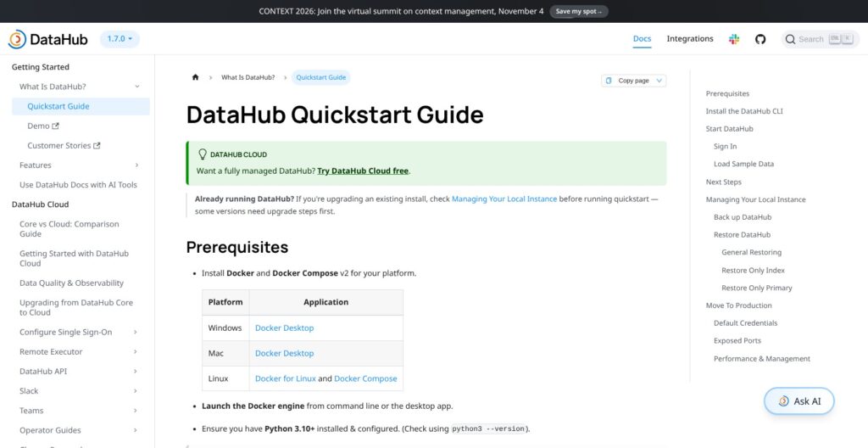Jump to Default Credentials section
This screenshot has width=868, height=448.
pyautogui.click(x=745, y=323)
